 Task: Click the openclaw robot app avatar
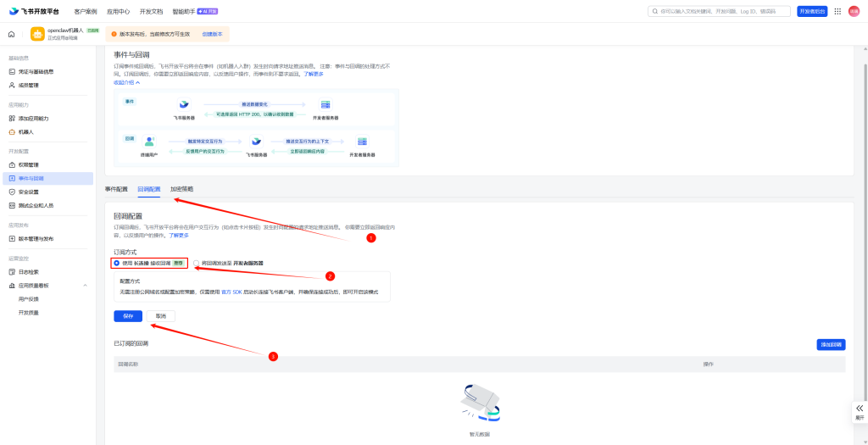[37, 34]
